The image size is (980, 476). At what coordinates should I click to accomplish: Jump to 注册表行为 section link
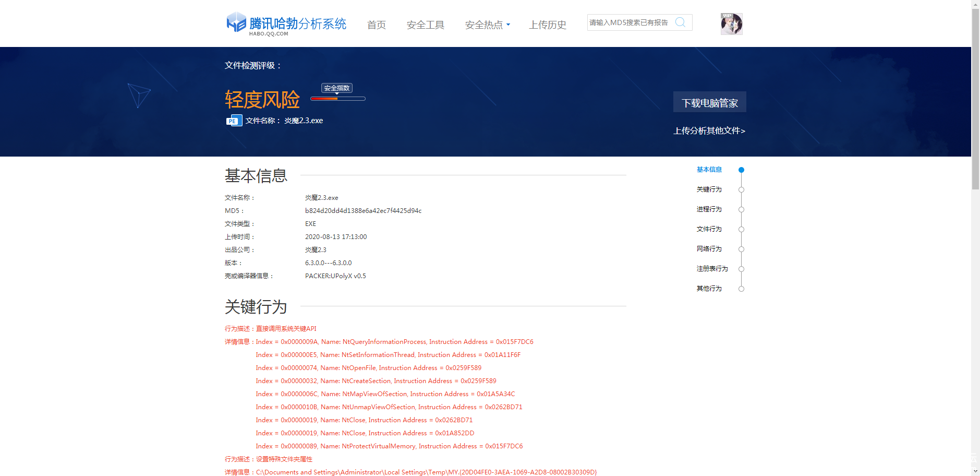tap(712, 269)
